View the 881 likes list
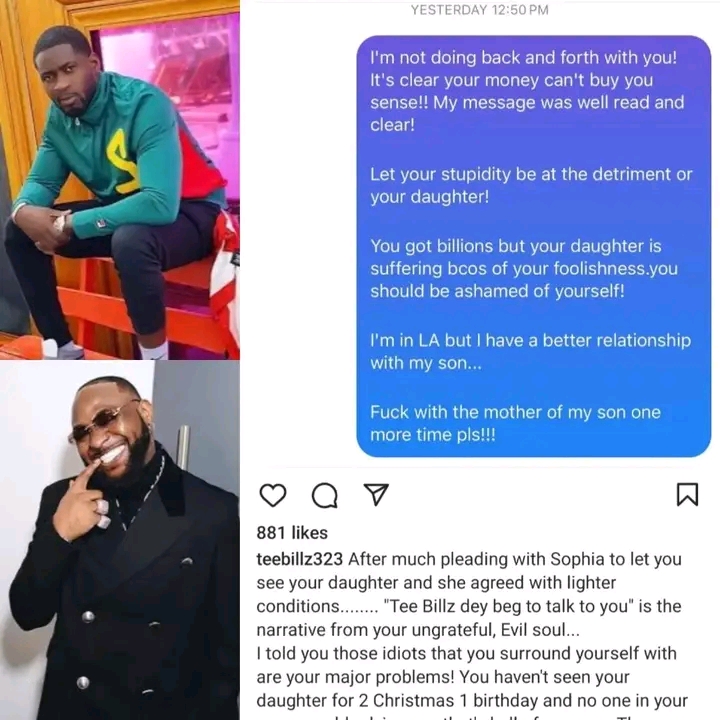The image size is (720, 720). click(x=292, y=533)
